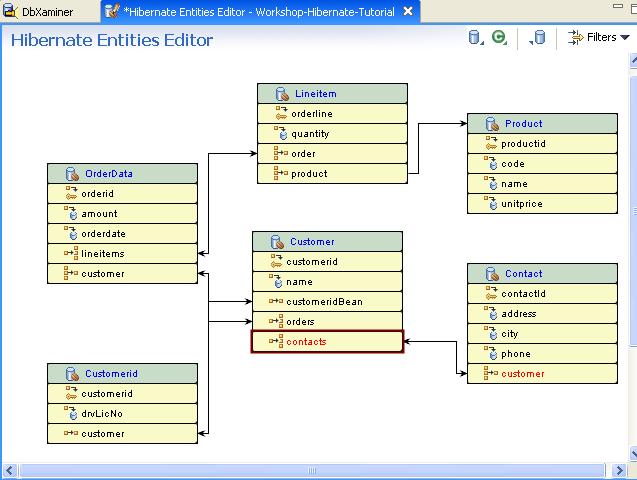Click the Customer entity database icon

pyautogui.click(x=277, y=242)
